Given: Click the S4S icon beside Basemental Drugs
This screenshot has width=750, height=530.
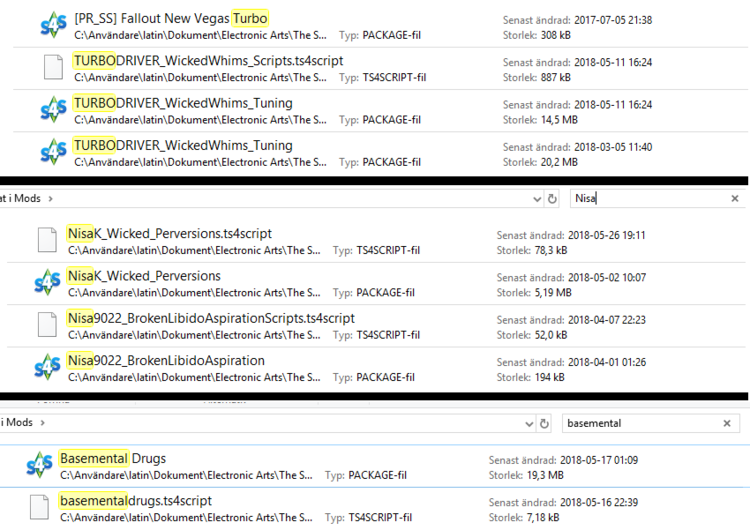Looking at the screenshot, I should click(x=39, y=465).
